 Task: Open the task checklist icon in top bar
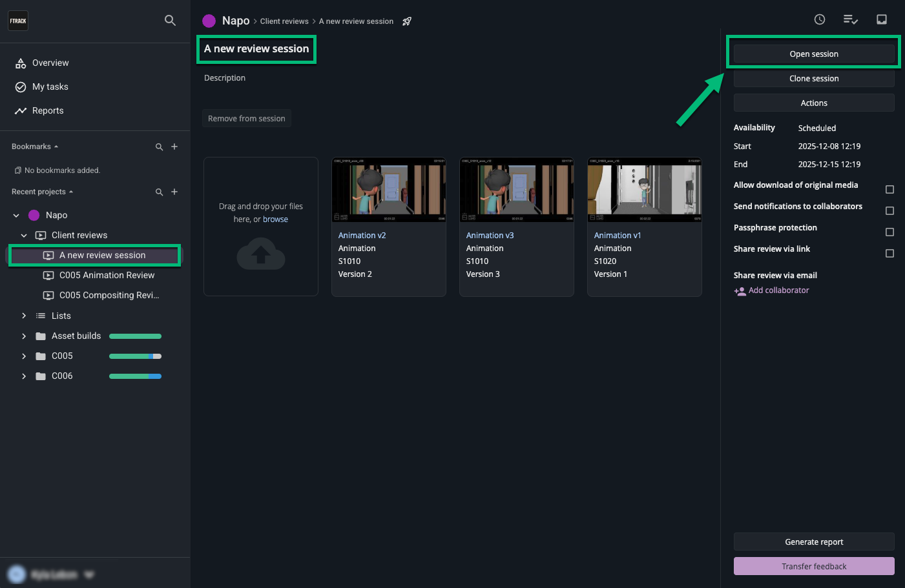click(850, 19)
